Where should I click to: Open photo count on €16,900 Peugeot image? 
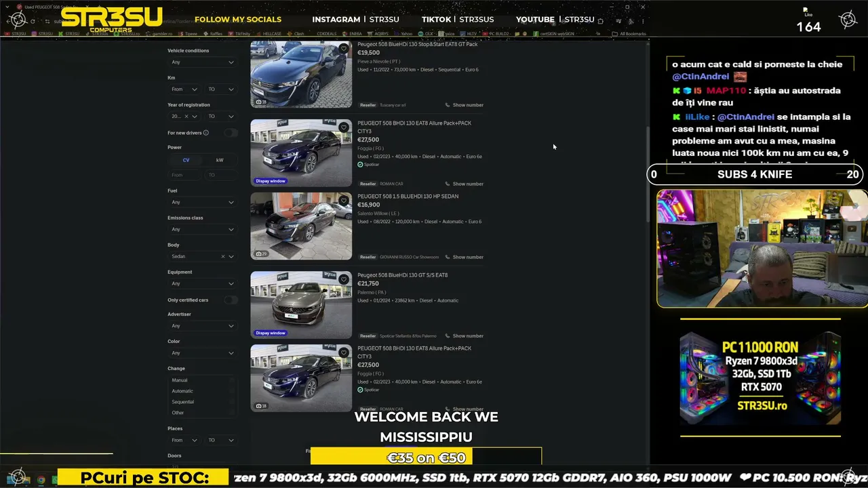point(260,254)
